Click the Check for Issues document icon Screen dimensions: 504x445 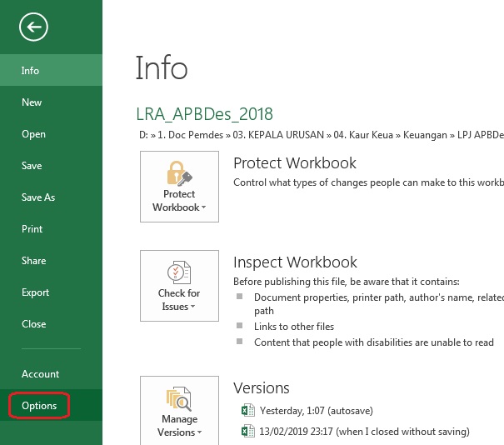(179, 272)
